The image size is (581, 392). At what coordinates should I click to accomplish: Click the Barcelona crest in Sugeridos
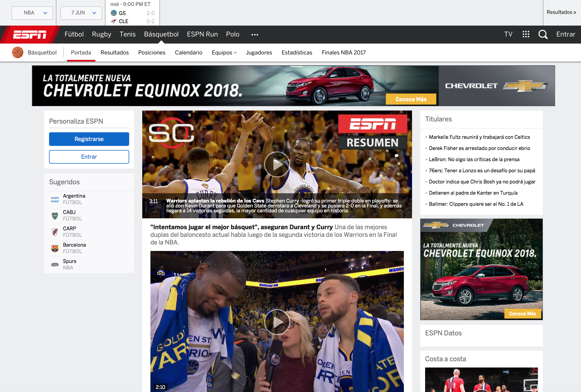[55, 248]
